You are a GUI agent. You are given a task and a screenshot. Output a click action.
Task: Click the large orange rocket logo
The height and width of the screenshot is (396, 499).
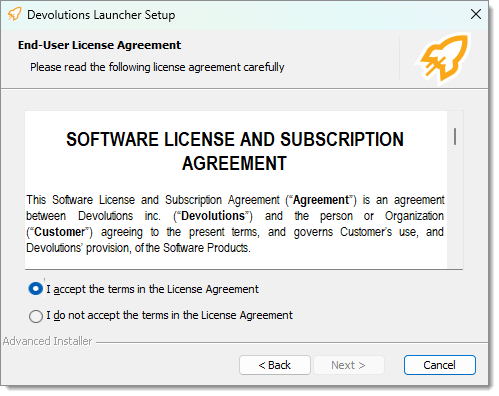coord(444,58)
